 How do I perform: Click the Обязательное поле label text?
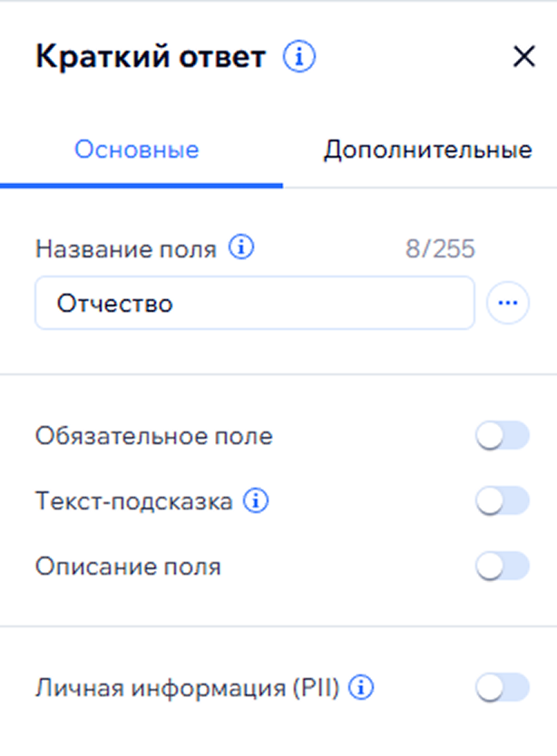[154, 437]
